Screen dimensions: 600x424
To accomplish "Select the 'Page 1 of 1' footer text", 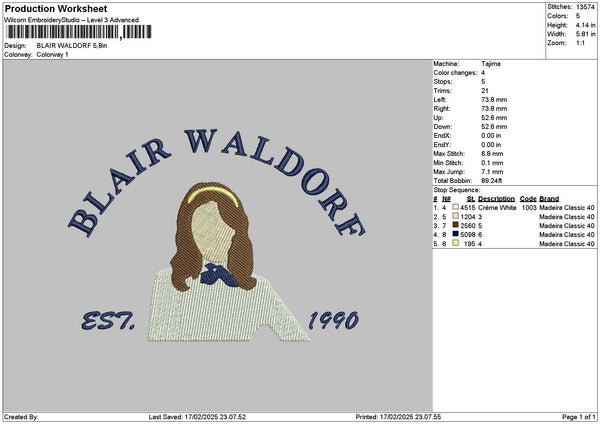I will point(579,417).
